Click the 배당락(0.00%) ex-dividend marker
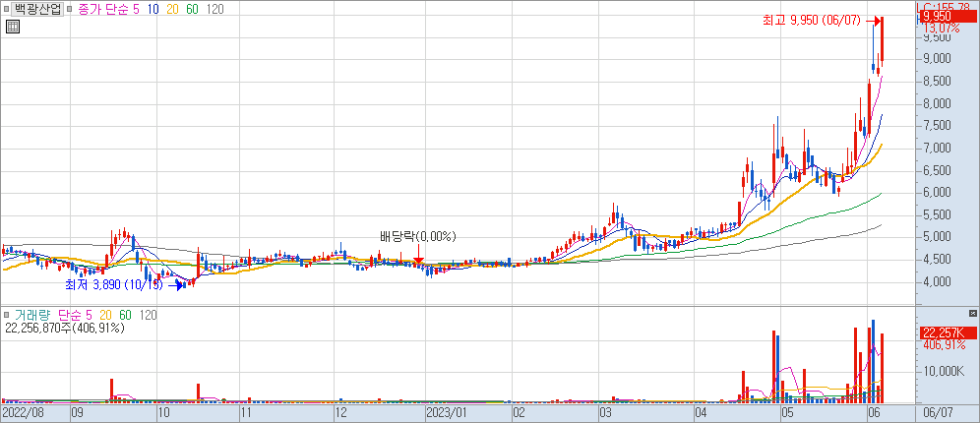The image size is (980, 423). pos(418,237)
